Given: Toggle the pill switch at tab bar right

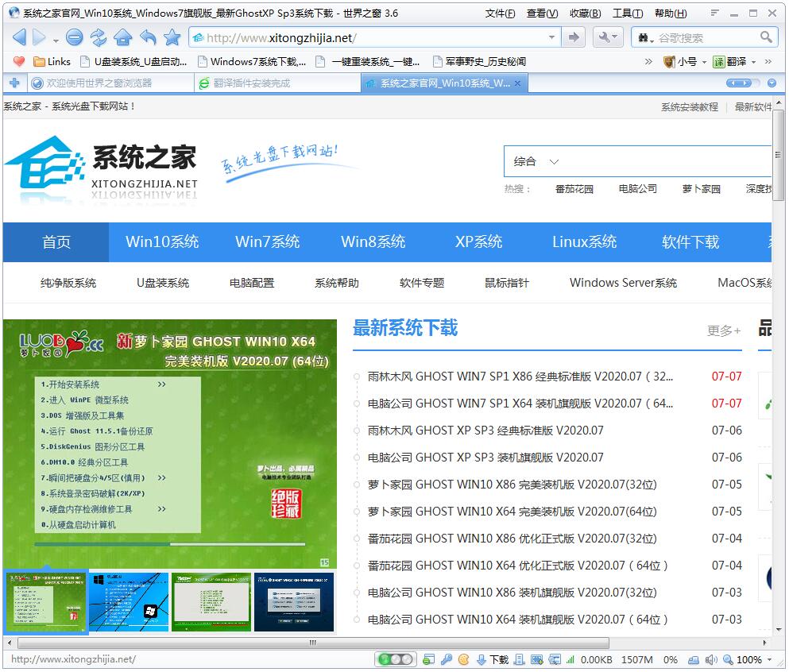Looking at the screenshot, I should click(x=738, y=83).
